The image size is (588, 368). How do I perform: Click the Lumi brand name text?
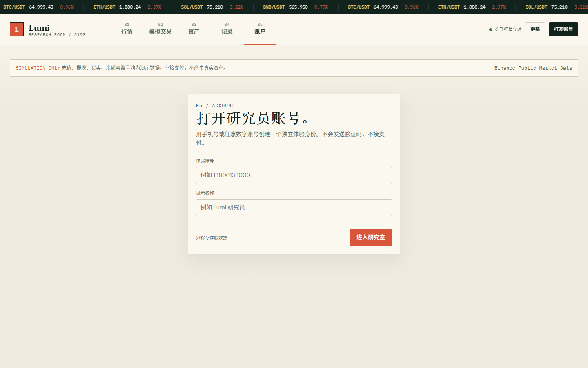[x=39, y=27]
